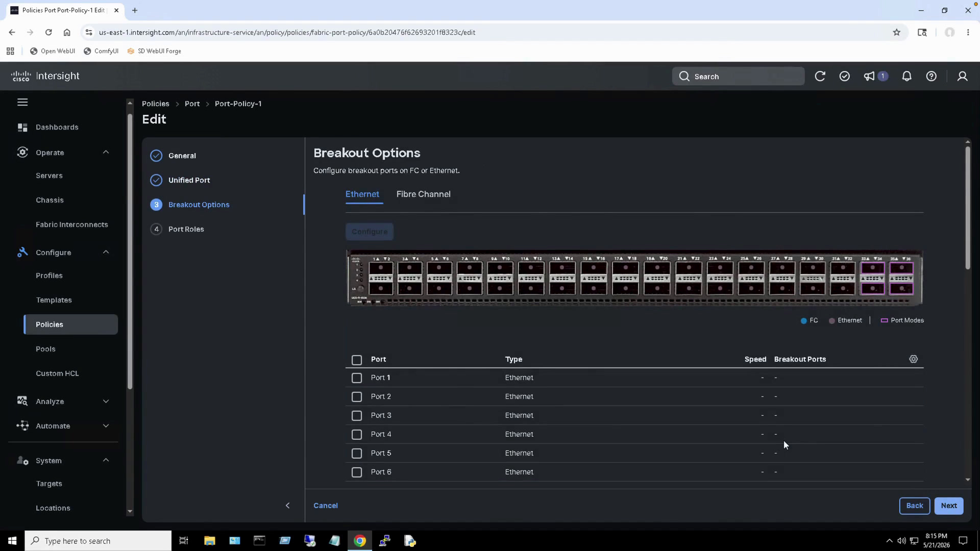
Task: Select the Ethernet tab
Action: [362, 194]
